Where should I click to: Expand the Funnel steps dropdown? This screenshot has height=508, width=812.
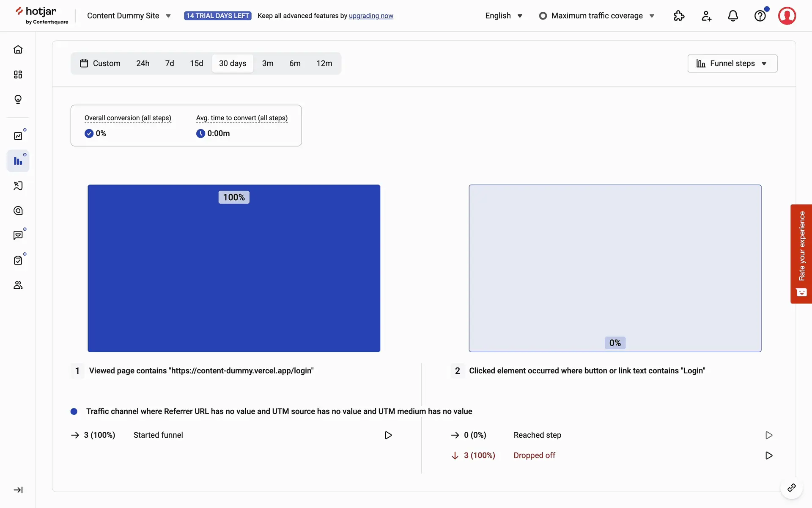coord(732,63)
